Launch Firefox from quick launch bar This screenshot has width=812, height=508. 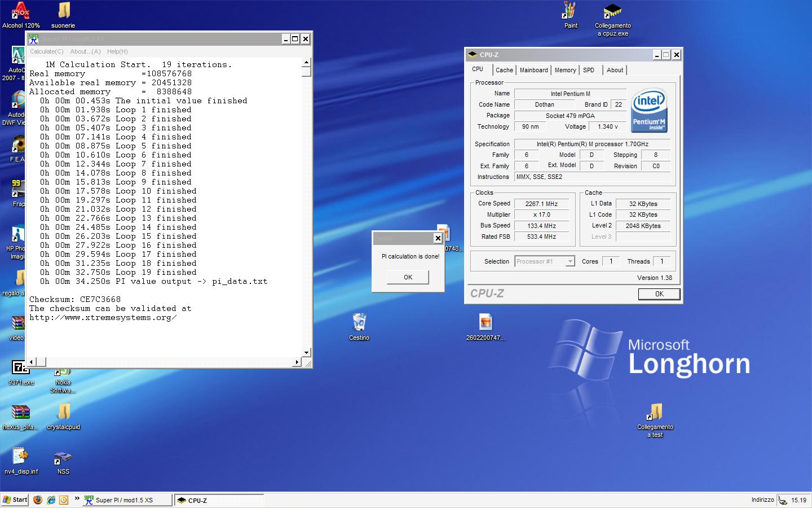coord(38,500)
